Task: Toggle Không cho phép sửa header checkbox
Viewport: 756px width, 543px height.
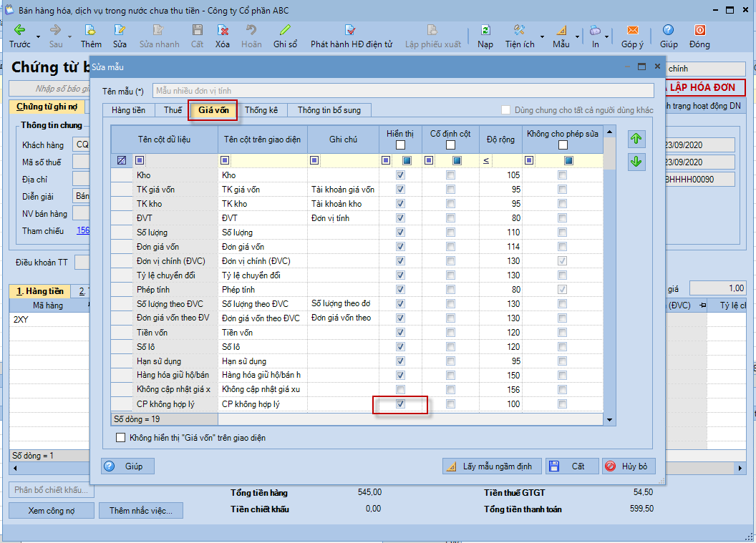Action: pyautogui.click(x=563, y=145)
